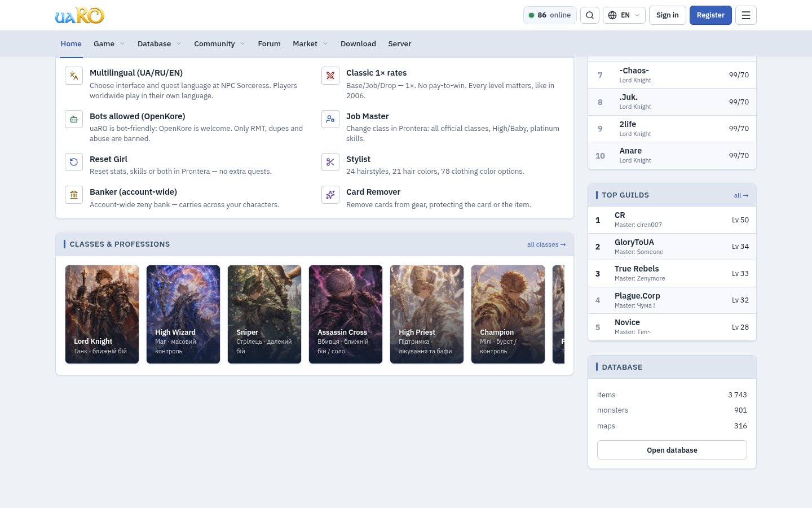This screenshot has width=812, height=508.
Task: Click the items count row
Action: pos(672,395)
